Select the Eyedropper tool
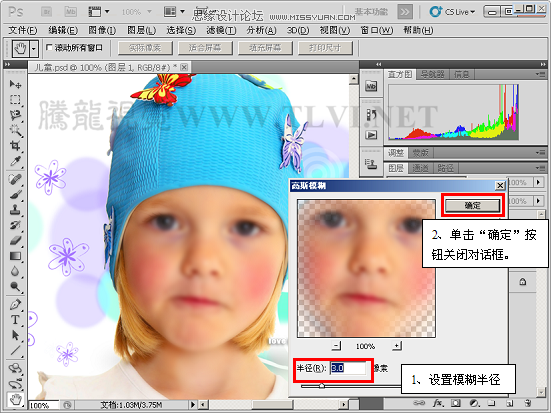Screen dimensions: 551x413 pos(15,161)
